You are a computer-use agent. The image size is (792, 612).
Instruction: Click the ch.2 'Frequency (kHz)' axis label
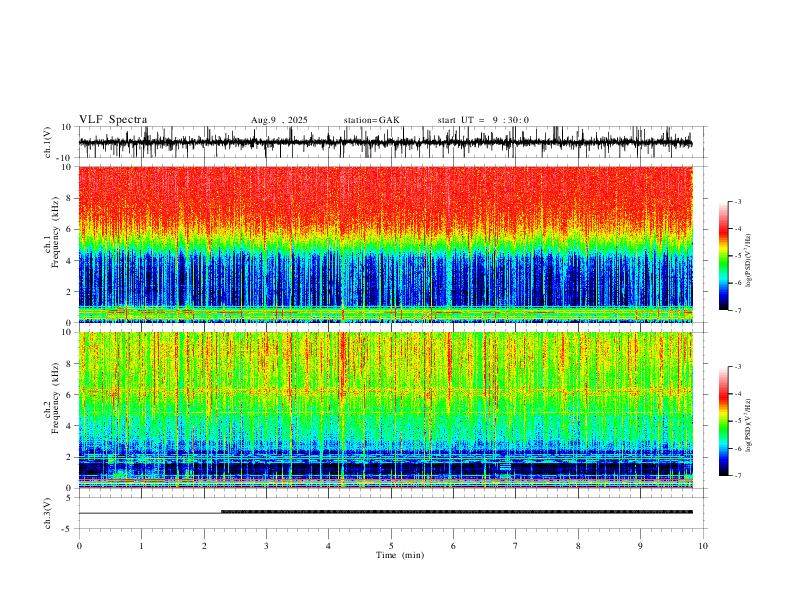point(55,398)
